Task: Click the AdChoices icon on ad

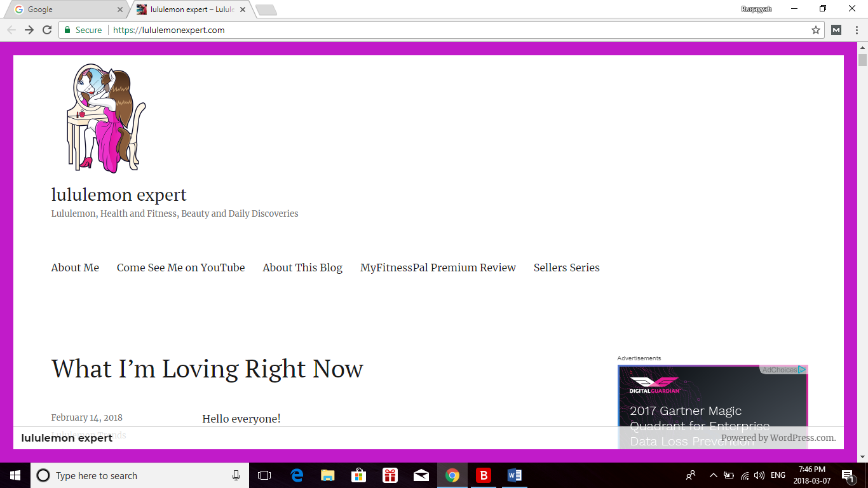Action: tap(802, 369)
